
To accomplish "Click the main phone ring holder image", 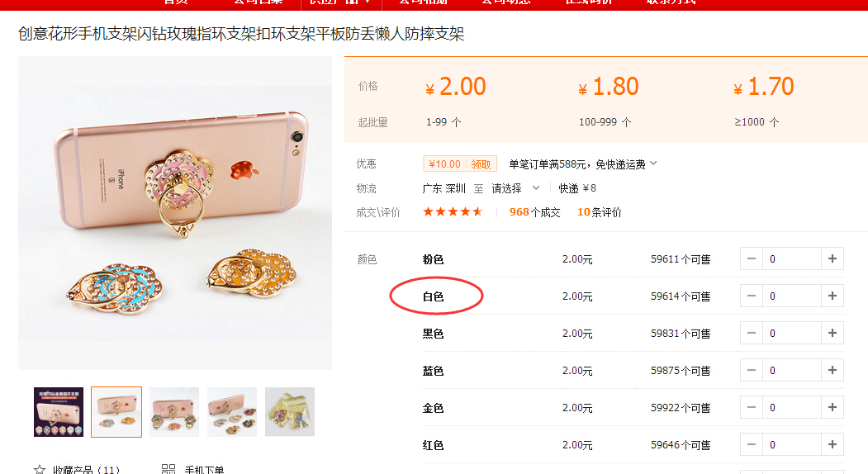I will pyautogui.click(x=175, y=212).
